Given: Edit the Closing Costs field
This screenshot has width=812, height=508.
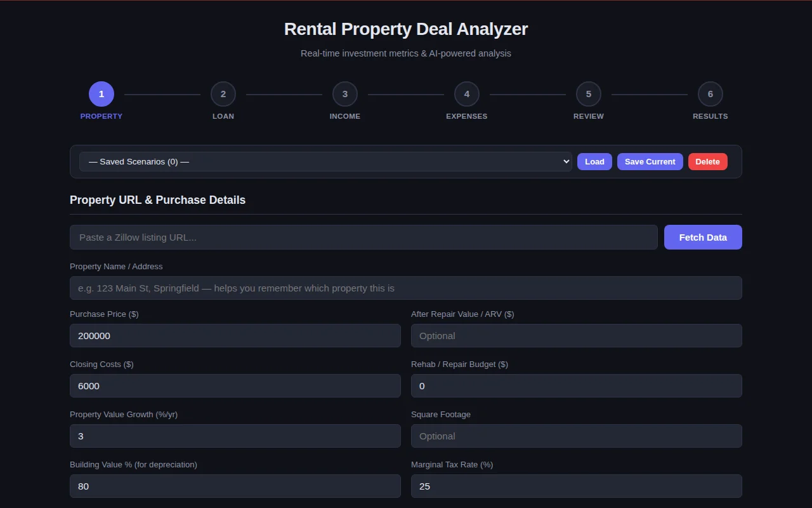Looking at the screenshot, I should (235, 385).
